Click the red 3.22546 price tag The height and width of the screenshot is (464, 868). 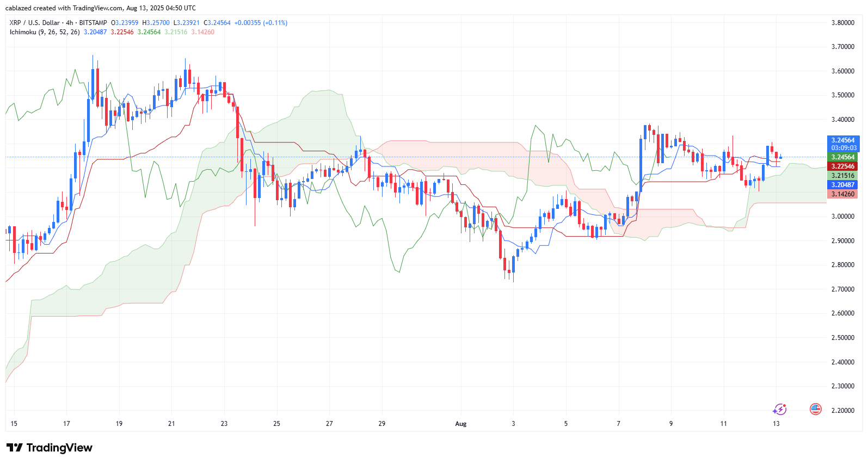843,166
